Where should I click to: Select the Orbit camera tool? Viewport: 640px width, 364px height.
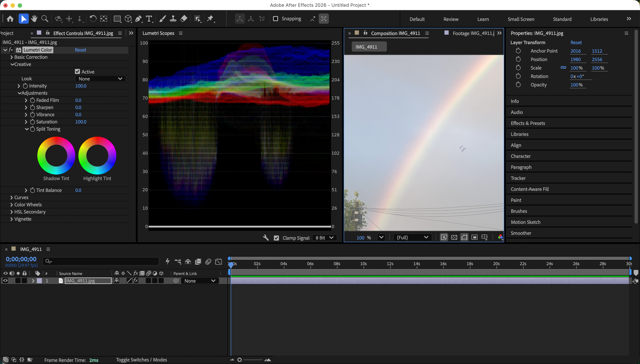[x=58, y=19]
